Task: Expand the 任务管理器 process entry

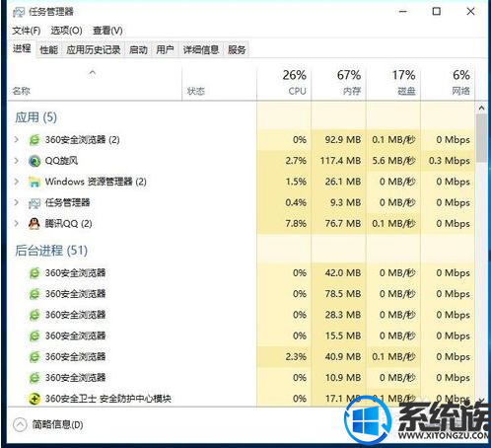Action: coord(16,202)
